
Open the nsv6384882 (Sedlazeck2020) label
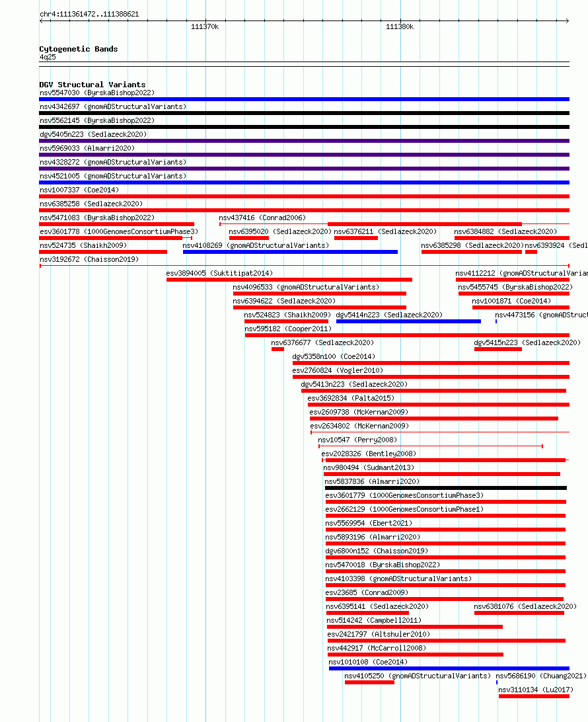(505, 231)
